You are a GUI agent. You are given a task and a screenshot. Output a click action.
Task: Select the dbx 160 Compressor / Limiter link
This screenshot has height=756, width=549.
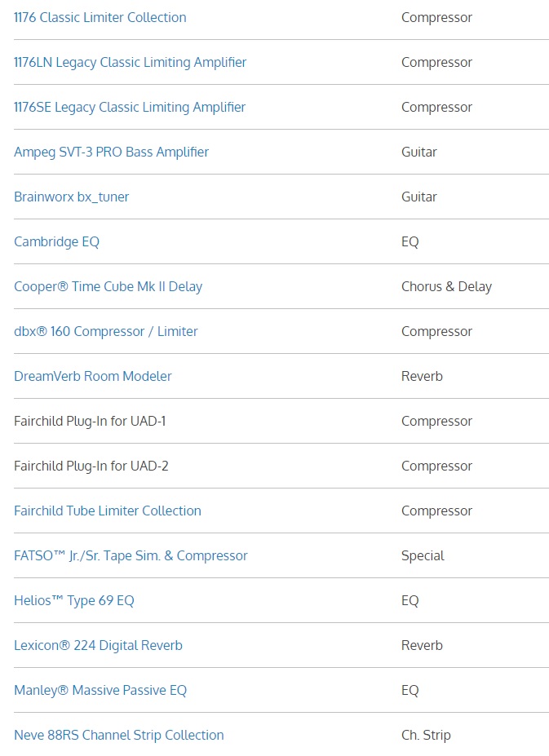tap(105, 331)
